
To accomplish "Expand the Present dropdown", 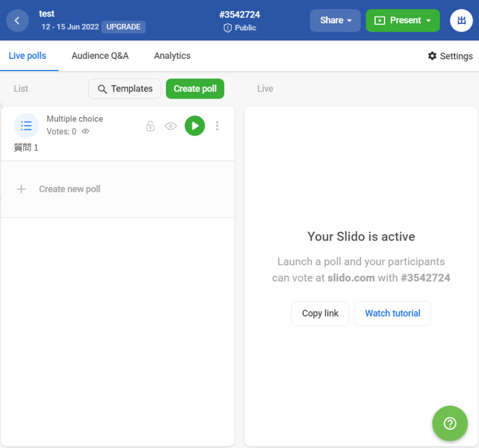I will [x=403, y=21].
